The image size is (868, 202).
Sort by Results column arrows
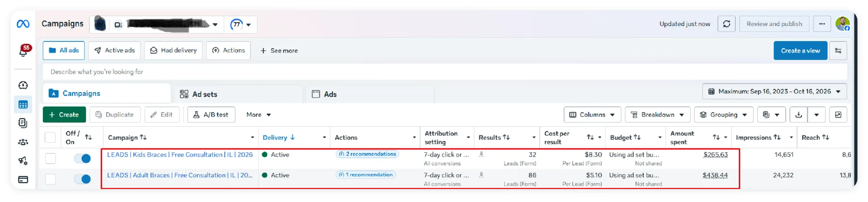[x=506, y=137]
